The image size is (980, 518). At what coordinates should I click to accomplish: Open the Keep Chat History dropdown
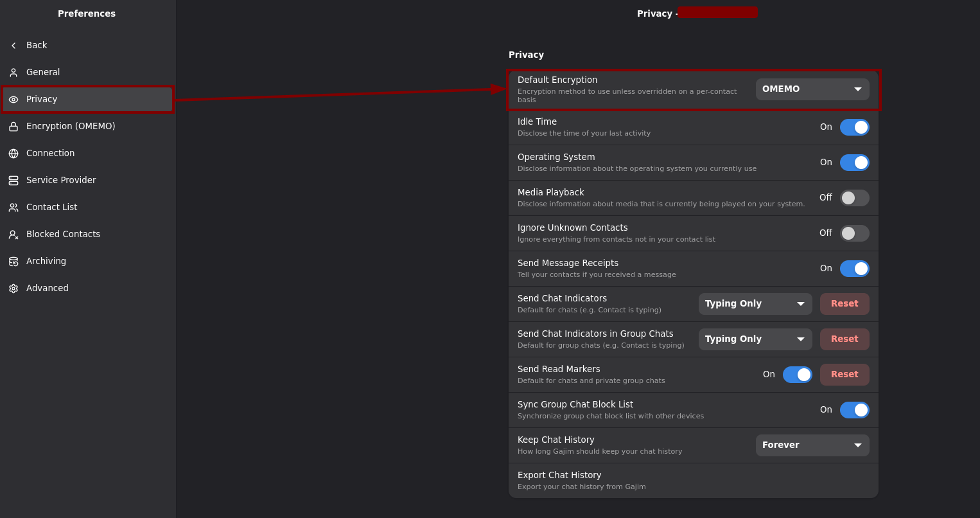pyautogui.click(x=812, y=445)
